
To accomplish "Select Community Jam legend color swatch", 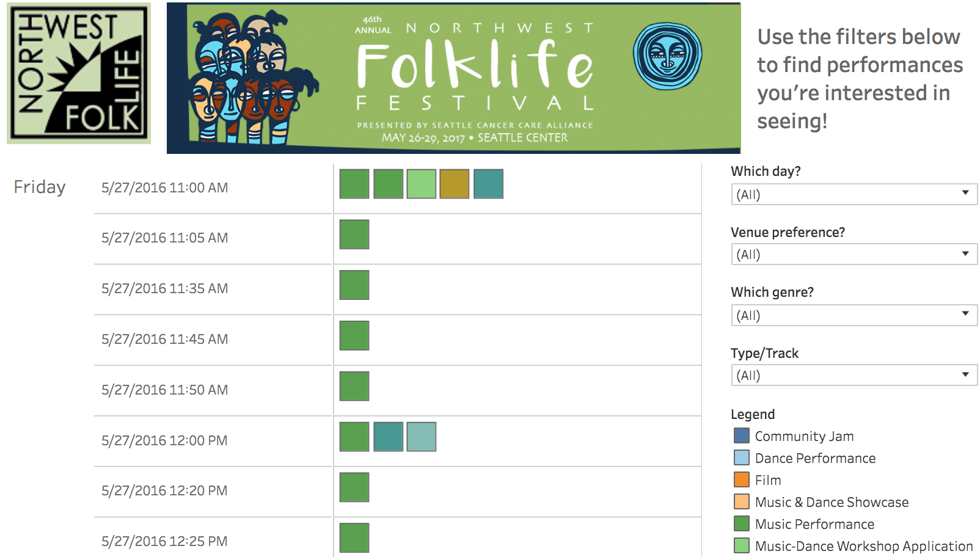I will pyautogui.click(x=742, y=435).
